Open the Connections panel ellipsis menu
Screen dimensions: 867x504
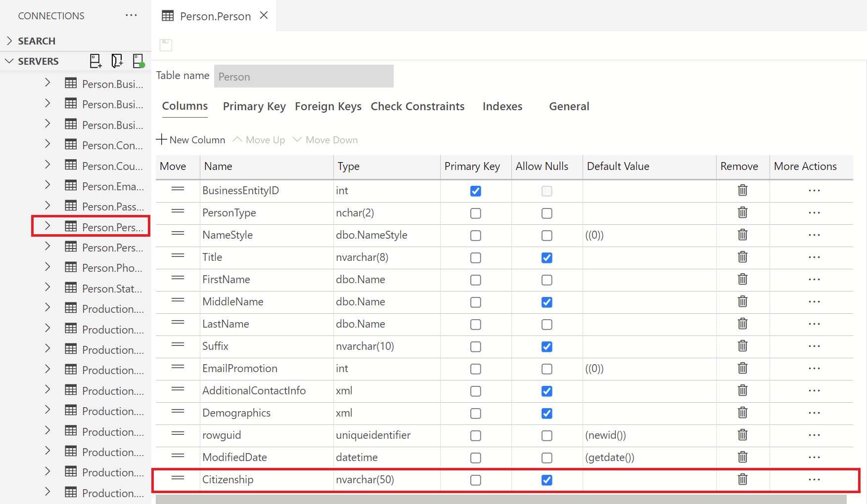pyautogui.click(x=131, y=15)
